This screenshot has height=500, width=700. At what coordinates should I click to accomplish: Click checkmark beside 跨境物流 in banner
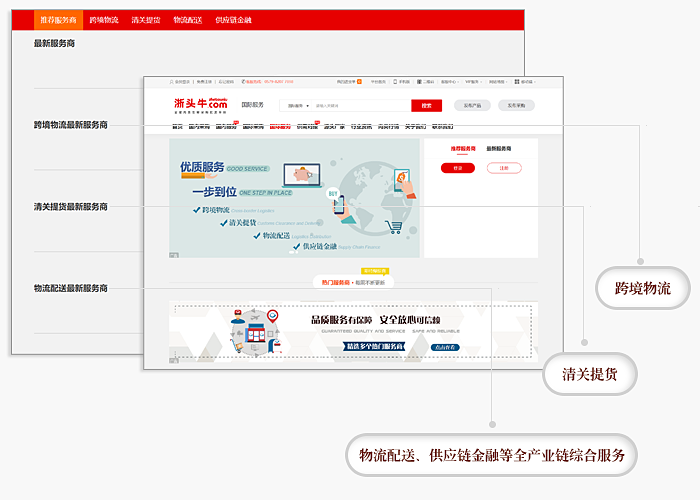197,210
